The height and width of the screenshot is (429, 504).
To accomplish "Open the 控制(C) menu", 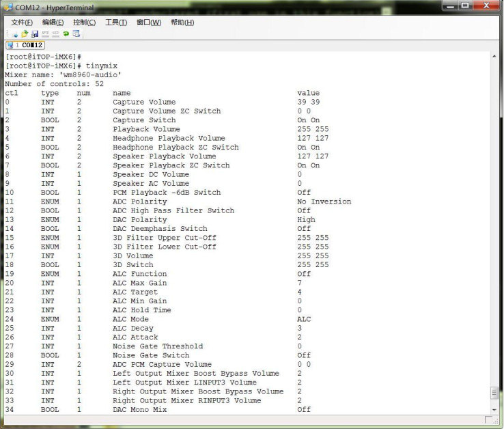I will pyautogui.click(x=84, y=23).
